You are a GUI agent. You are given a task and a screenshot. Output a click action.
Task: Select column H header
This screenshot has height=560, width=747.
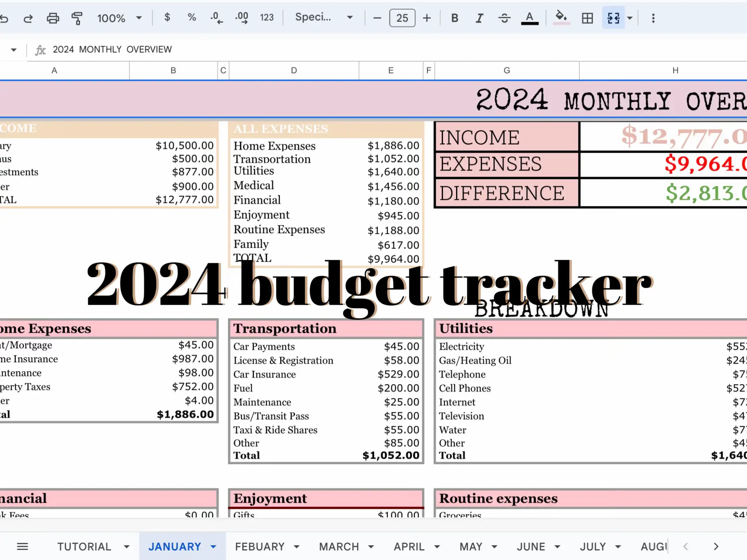tap(675, 70)
